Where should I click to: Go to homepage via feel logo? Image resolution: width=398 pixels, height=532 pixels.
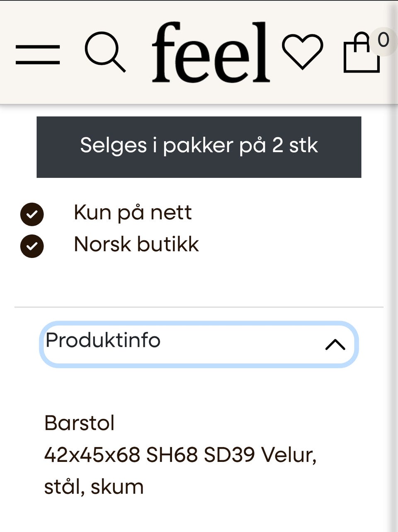pyautogui.click(x=211, y=52)
